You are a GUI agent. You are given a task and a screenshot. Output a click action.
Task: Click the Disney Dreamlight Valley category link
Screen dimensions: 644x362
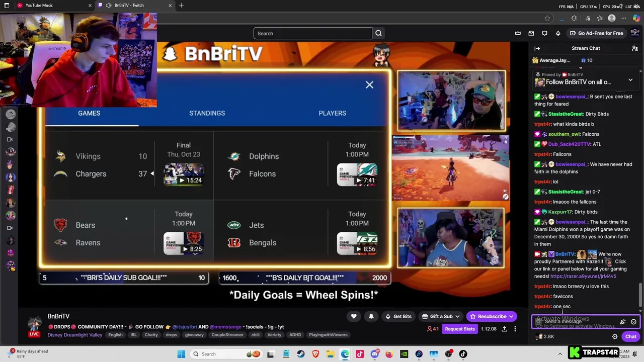[x=75, y=335]
